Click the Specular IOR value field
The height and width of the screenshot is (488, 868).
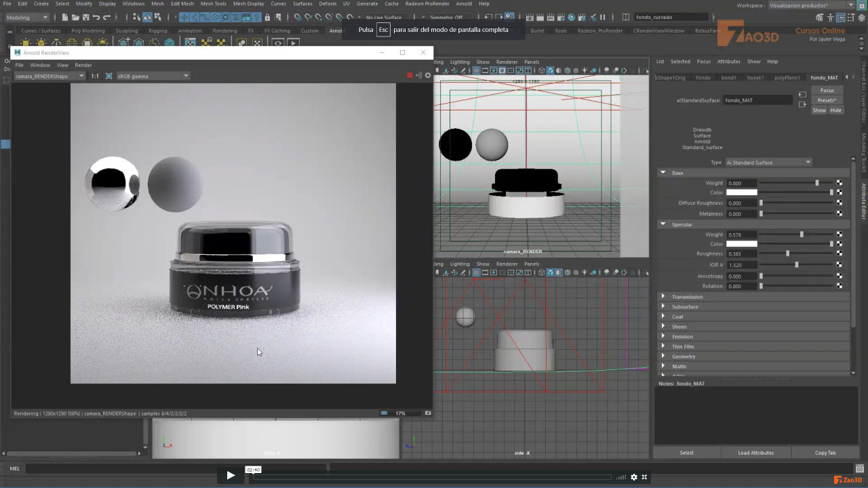(x=741, y=264)
